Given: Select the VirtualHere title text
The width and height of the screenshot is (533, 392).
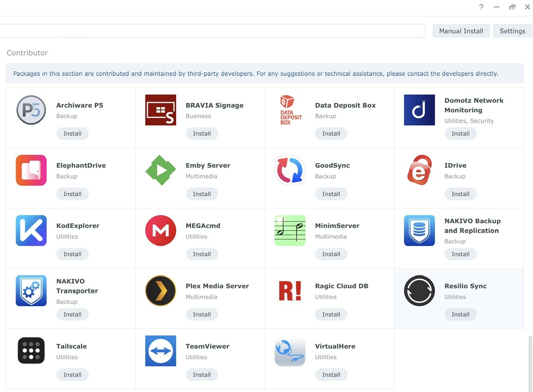Looking at the screenshot, I should [335, 346].
